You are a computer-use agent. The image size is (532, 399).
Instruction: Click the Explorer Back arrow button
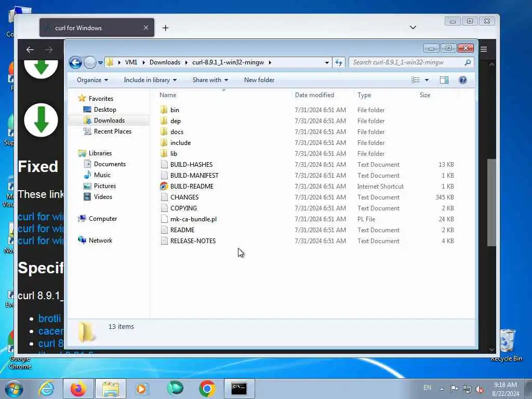pyautogui.click(x=76, y=62)
